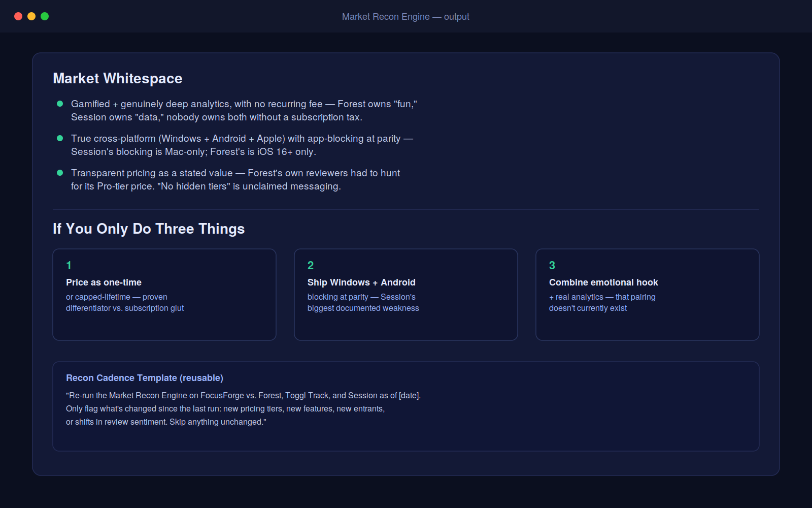This screenshot has height=508, width=812.
Task: Open the 'Ship Windows + Android' card
Action: coord(406,295)
